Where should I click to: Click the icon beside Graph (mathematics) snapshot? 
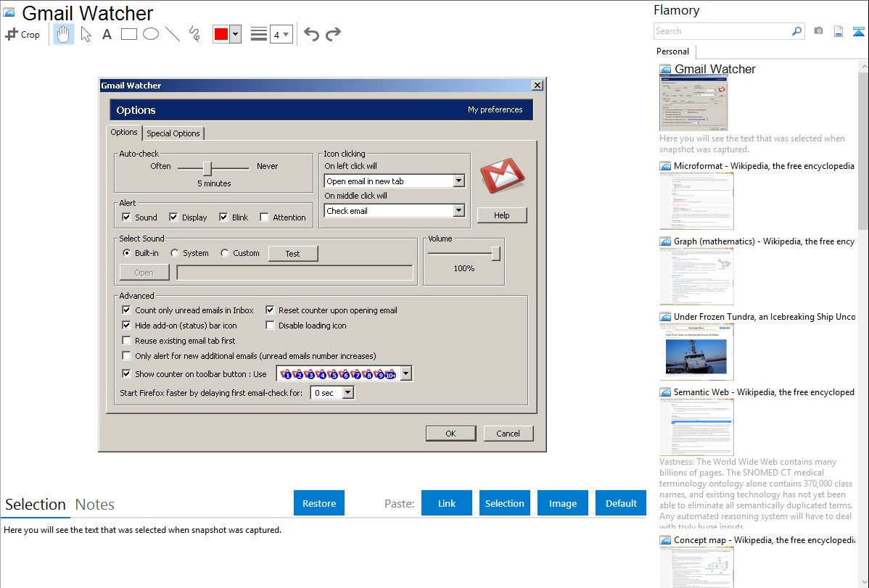tap(665, 241)
